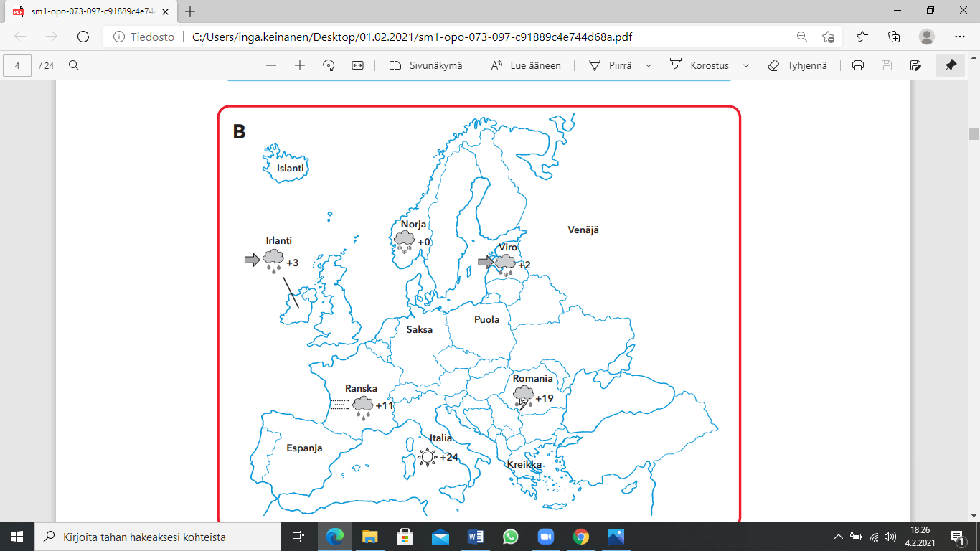The height and width of the screenshot is (551, 980).
Task: Open Microsoft Store from taskbar
Action: point(405,537)
